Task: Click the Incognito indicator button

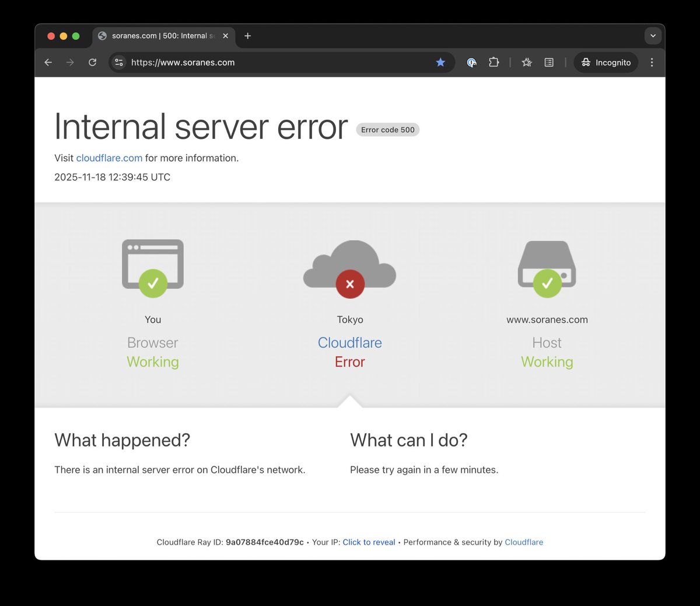Action: tap(606, 62)
